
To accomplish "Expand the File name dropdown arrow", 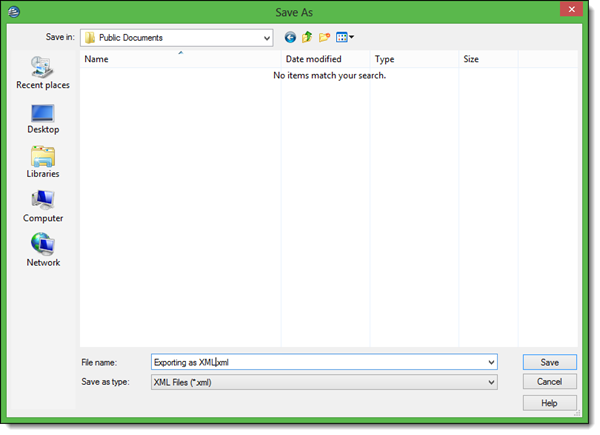I will click(x=491, y=362).
